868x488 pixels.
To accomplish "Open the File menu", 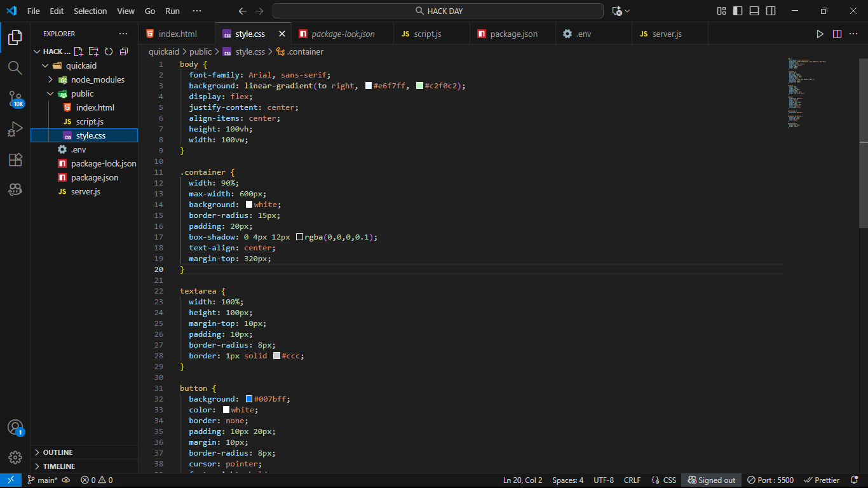I will coord(34,11).
